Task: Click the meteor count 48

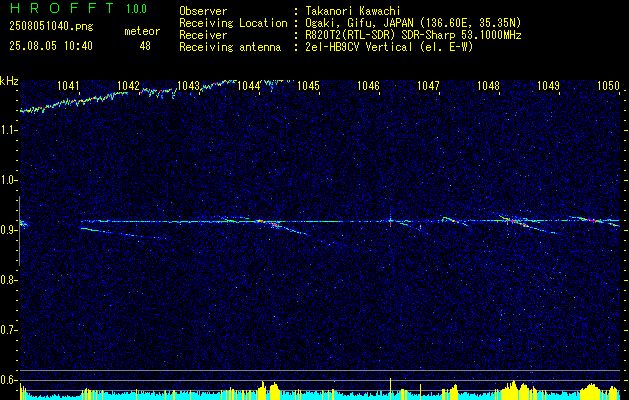Action: pos(145,46)
